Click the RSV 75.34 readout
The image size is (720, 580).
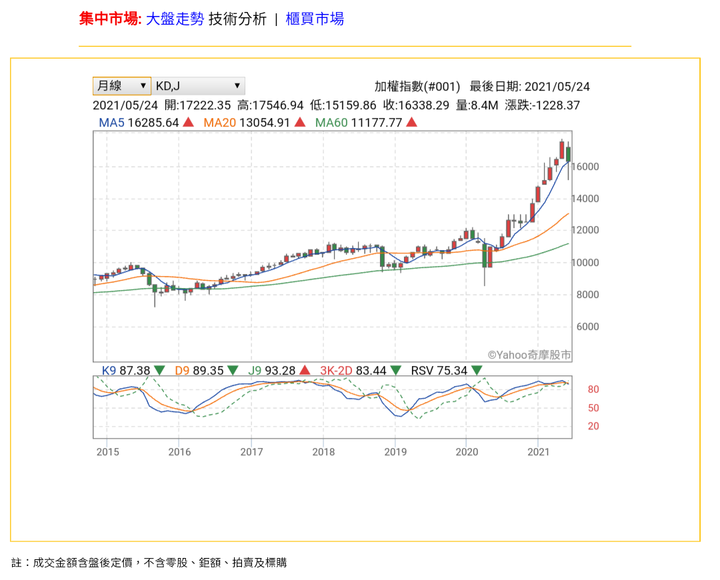coord(439,370)
